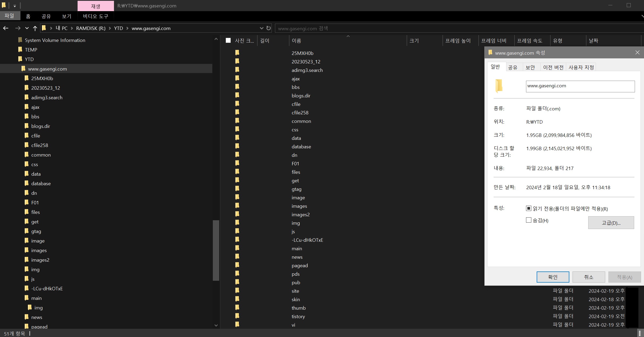
Task: Select the blogs.dir folder in file list
Action: click(x=301, y=96)
